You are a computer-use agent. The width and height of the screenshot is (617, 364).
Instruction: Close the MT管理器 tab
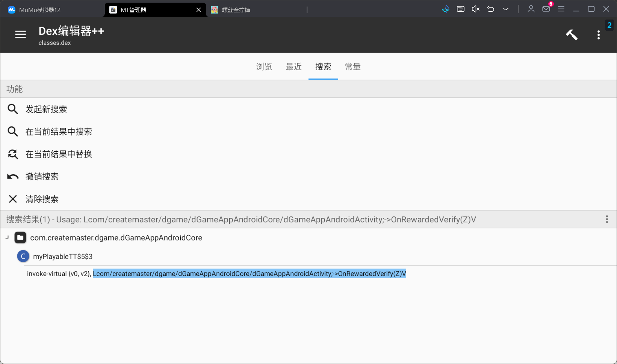pyautogui.click(x=198, y=10)
